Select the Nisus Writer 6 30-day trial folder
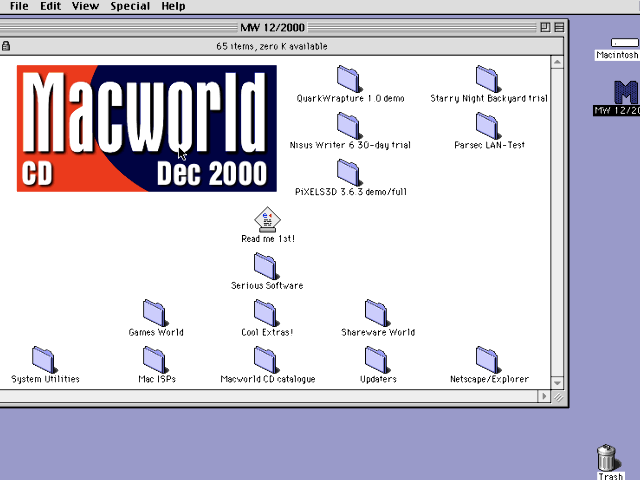The height and width of the screenshot is (480, 640). (348, 126)
